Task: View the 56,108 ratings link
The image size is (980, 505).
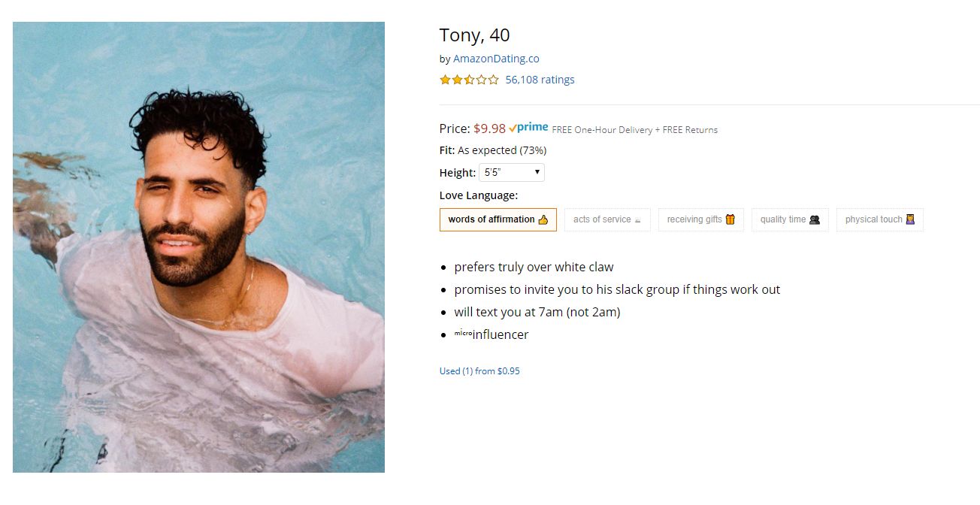Action: [x=540, y=80]
